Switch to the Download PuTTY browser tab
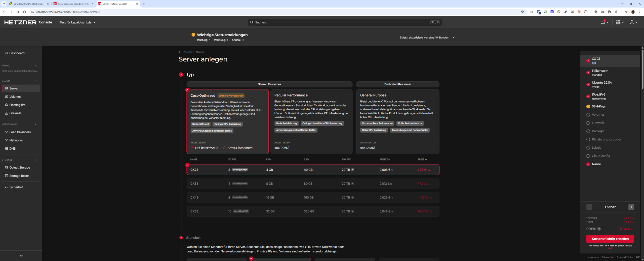The width and height of the screenshot is (644, 261). tap(29, 4)
